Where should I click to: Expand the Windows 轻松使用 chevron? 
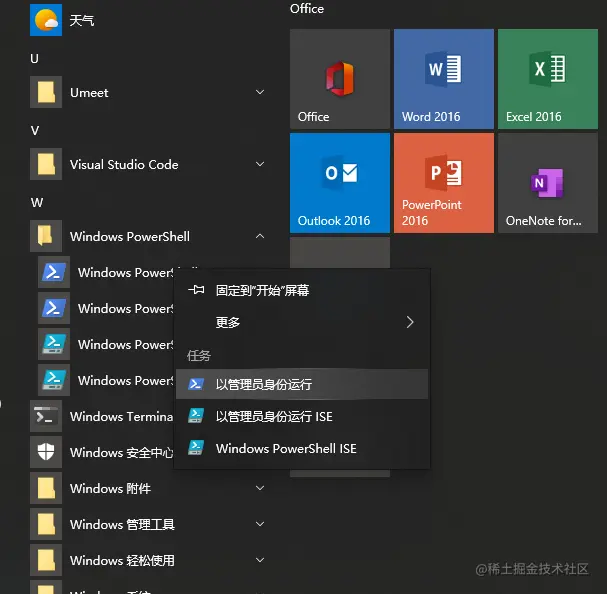click(x=260, y=560)
